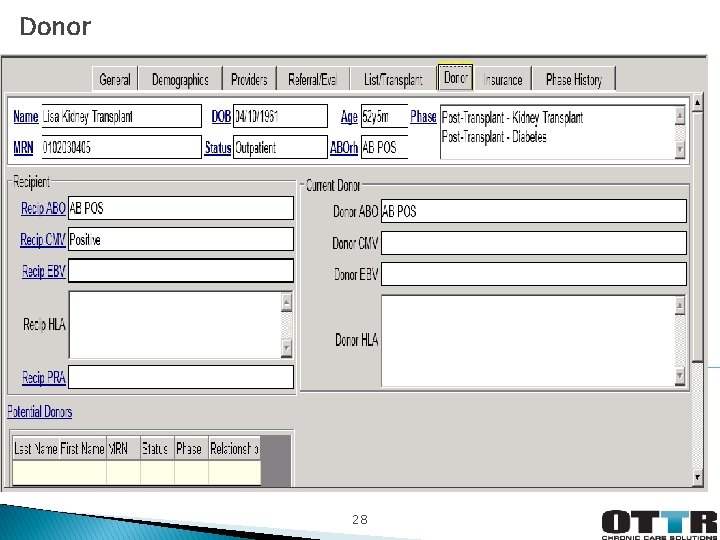Click Phase list scroll down arrow
This screenshot has height=540, width=720.
click(x=680, y=150)
